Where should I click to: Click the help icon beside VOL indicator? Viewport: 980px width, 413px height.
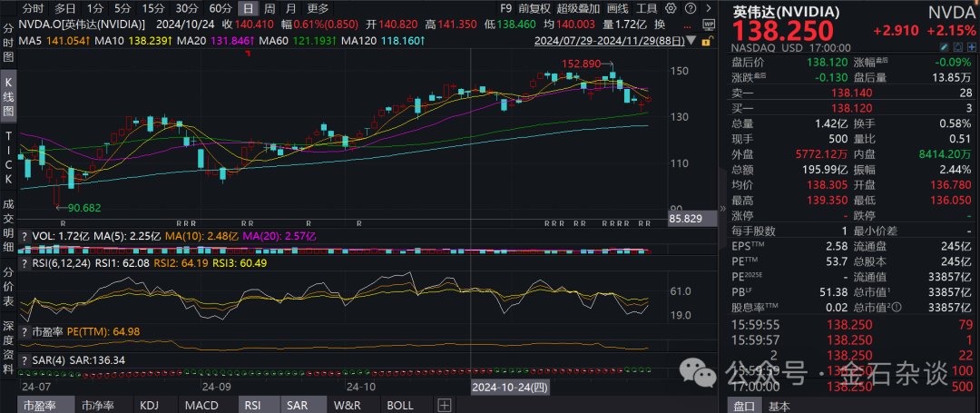click(x=24, y=236)
